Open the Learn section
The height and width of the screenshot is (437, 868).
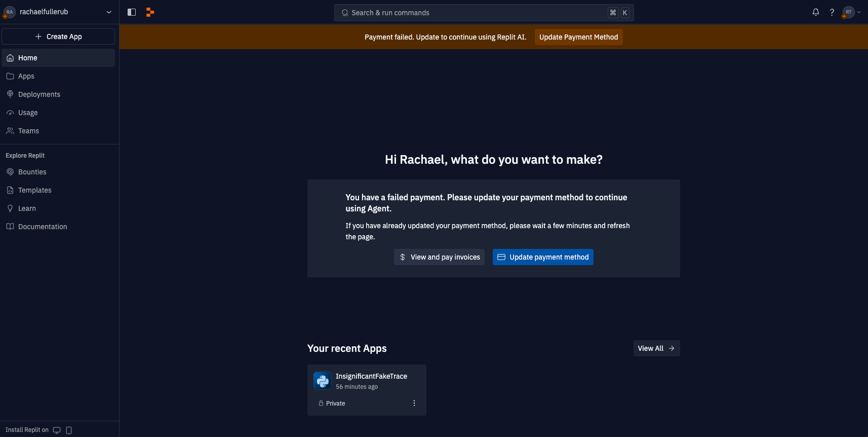click(x=58, y=208)
